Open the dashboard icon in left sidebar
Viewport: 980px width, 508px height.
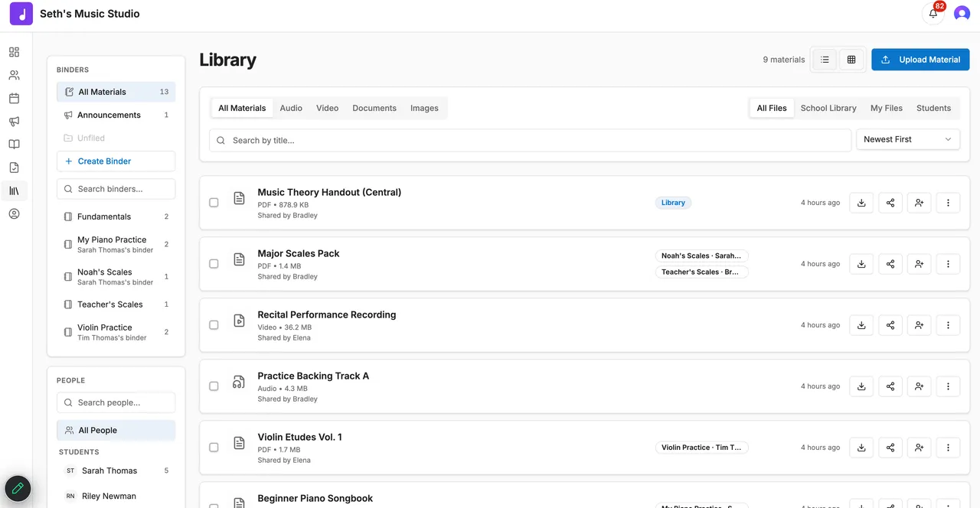[x=14, y=52]
